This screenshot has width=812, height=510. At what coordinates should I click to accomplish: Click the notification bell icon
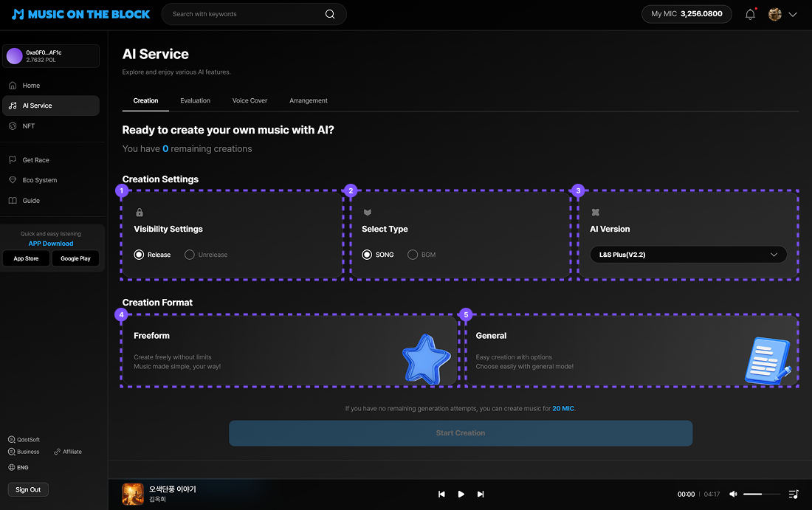tap(750, 14)
